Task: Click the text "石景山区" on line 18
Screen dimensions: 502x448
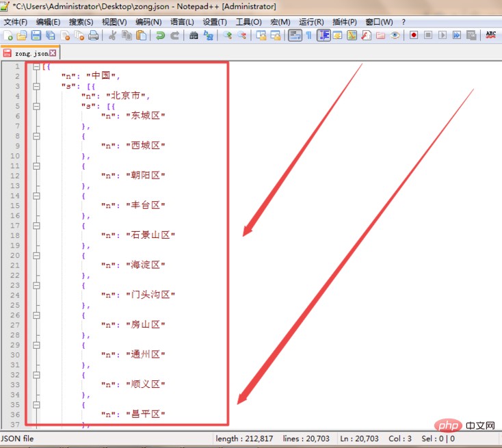Action: pyautogui.click(x=150, y=235)
